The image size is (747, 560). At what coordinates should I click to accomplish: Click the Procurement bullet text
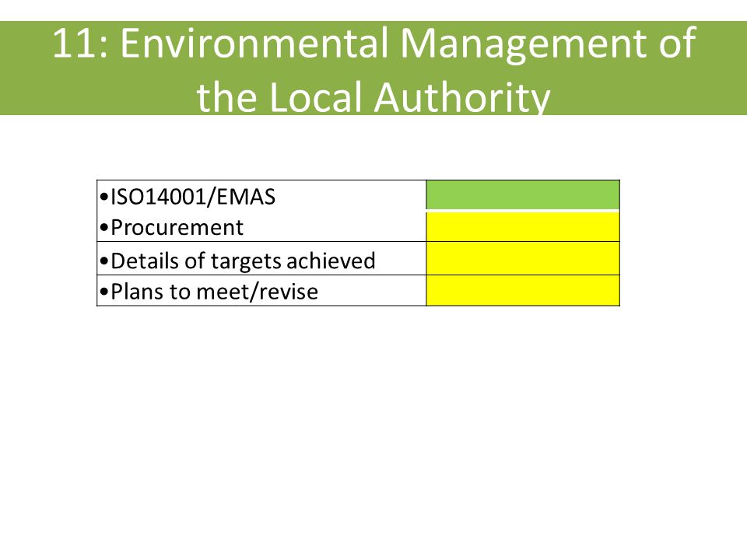172,228
